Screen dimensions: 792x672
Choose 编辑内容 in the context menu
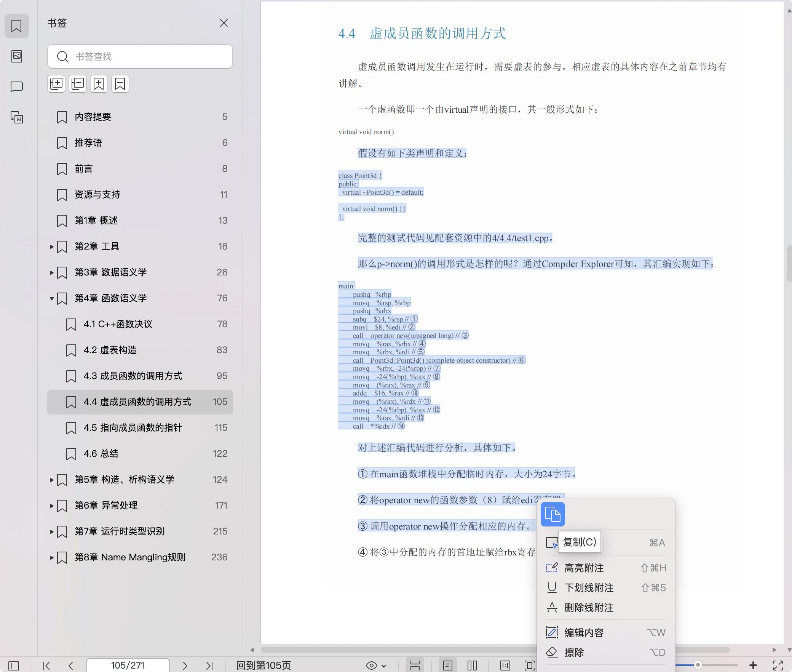(x=584, y=633)
